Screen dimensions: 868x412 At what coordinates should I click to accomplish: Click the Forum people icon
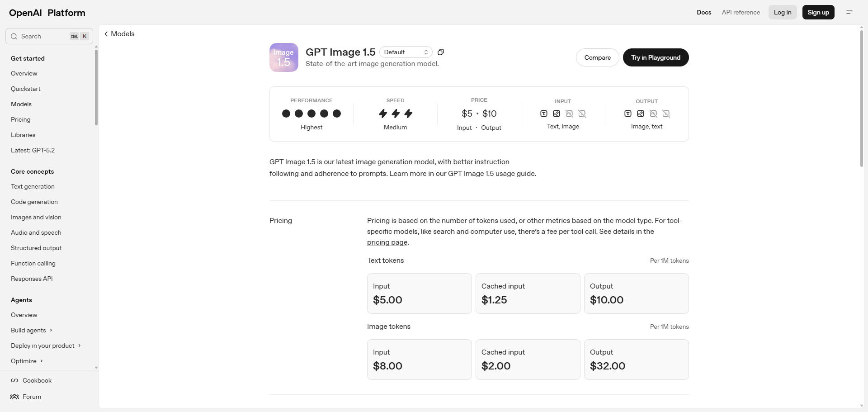tap(14, 397)
